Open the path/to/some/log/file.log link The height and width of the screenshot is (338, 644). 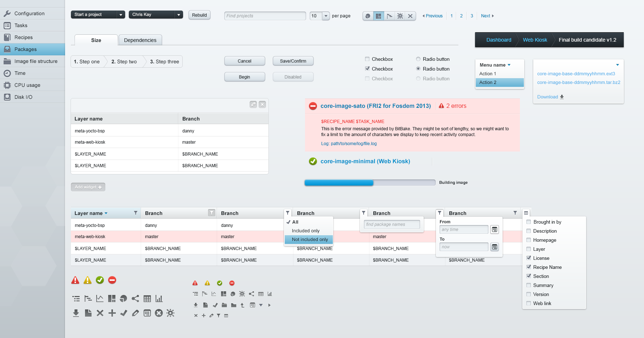point(353,144)
